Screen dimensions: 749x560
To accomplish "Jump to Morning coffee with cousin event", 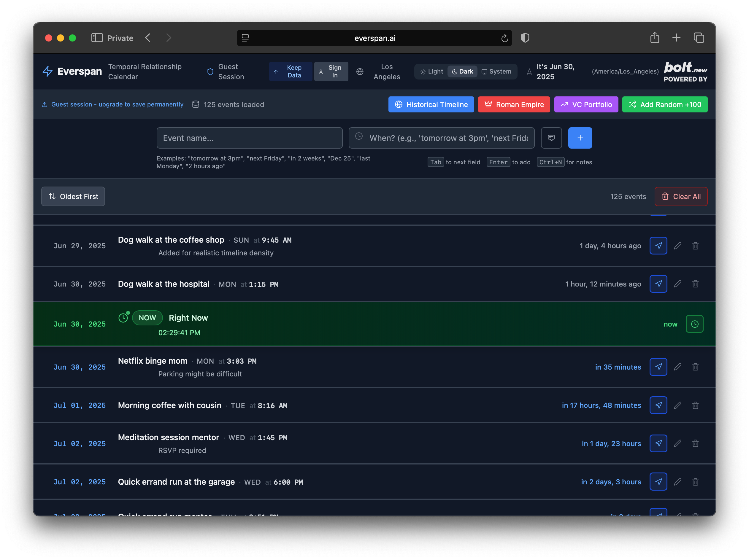I will point(658,405).
